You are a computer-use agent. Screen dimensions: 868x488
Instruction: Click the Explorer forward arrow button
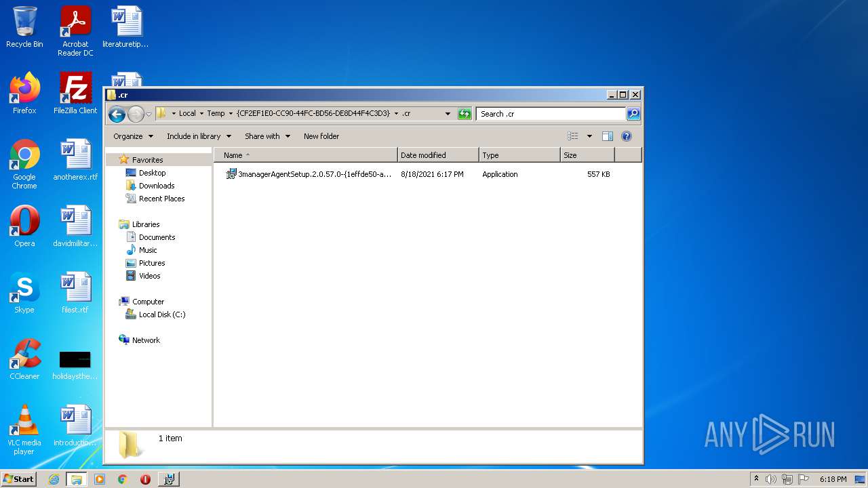point(136,114)
